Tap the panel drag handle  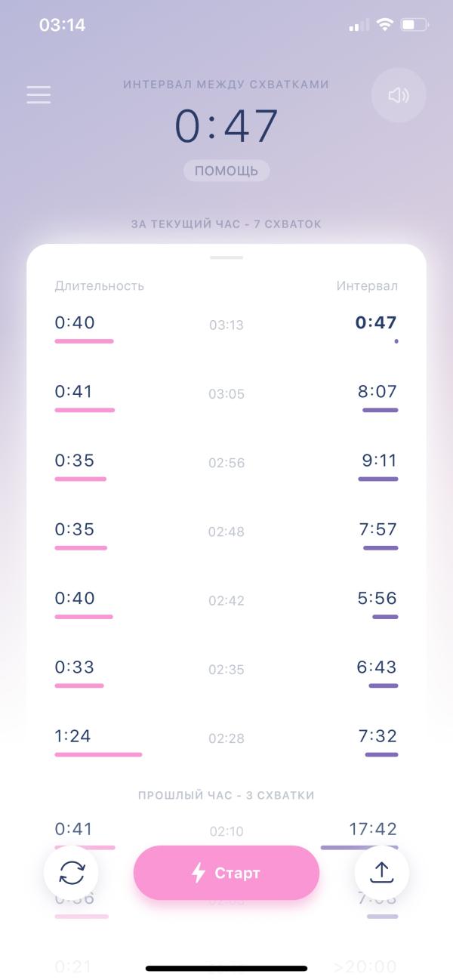[x=226, y=257]
